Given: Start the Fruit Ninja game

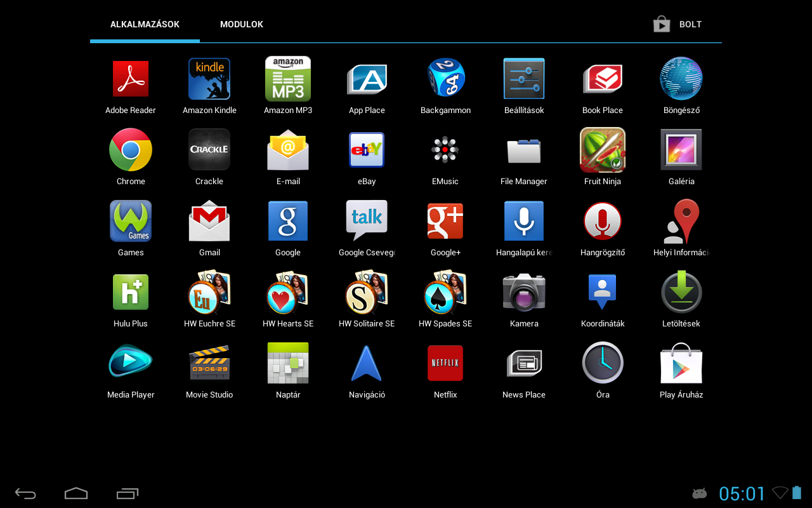Looking at the screenshot, I should (x=603, y=150).
